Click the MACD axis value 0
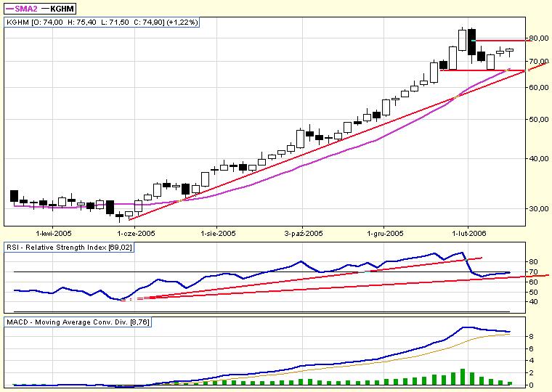The width and height of the screenshot is (552, 392). (531, 385)
